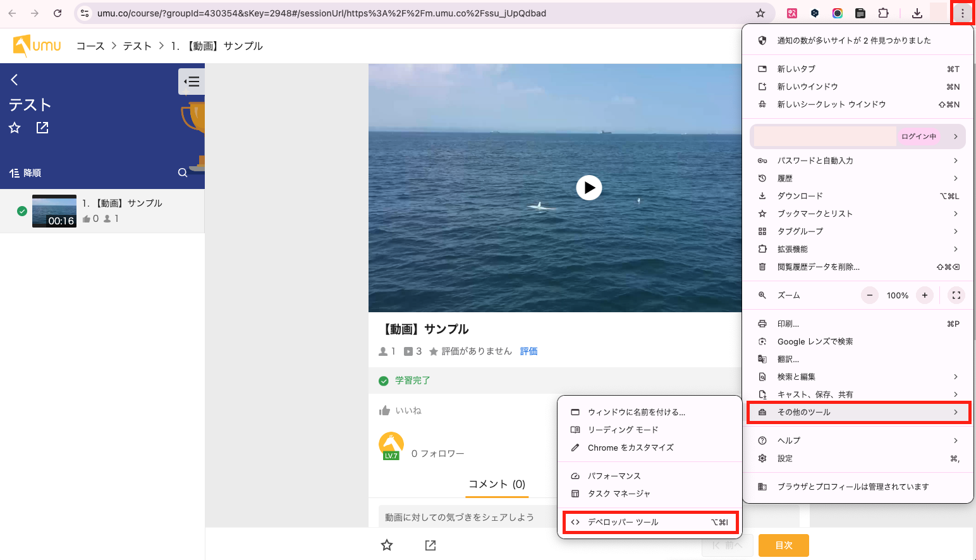Select デベロッパー ツール menu item

[x=649, y=522]
